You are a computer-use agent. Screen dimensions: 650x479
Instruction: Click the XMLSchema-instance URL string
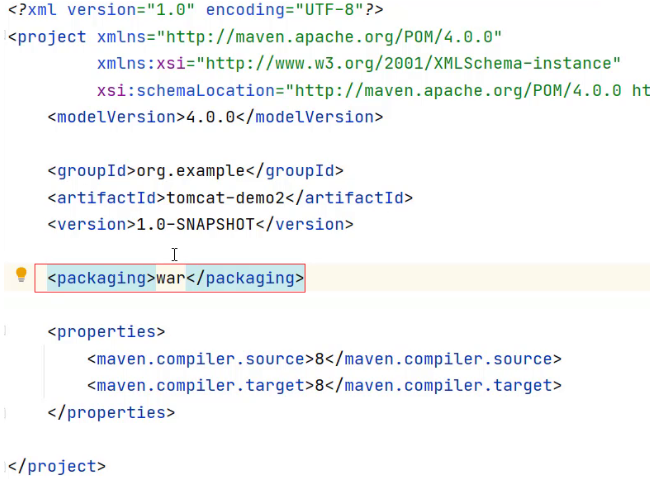408,63
